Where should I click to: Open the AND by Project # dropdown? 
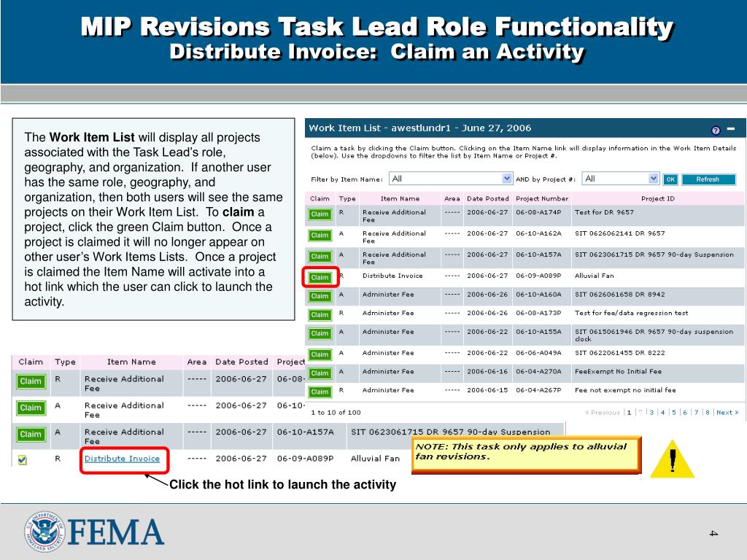620,179
